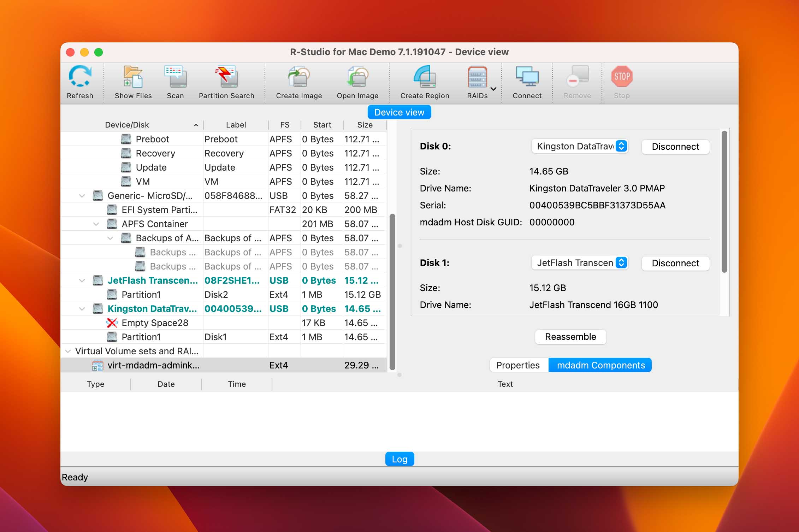Switch to the Properties tab
Image resolution: width=799 pixels, height=532 pixels.
coord(518,365)
